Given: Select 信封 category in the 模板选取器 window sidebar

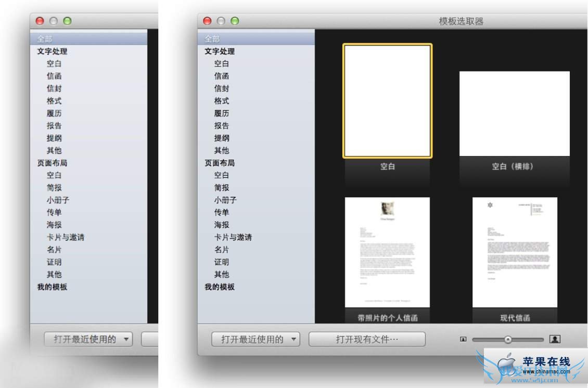Looking at the screenshot, I should [222, 88].
